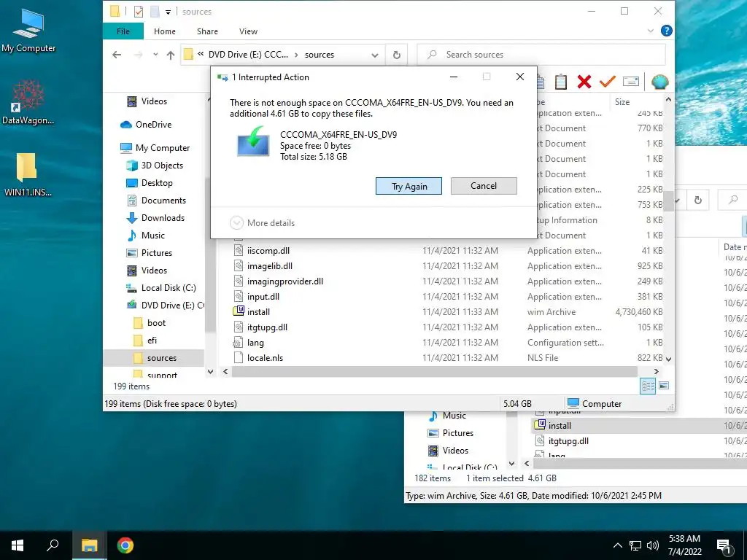The width and height of the screenshot is (747, 560).
Task: Click the teal shell toolbar icon
Action: click(659, 82)
